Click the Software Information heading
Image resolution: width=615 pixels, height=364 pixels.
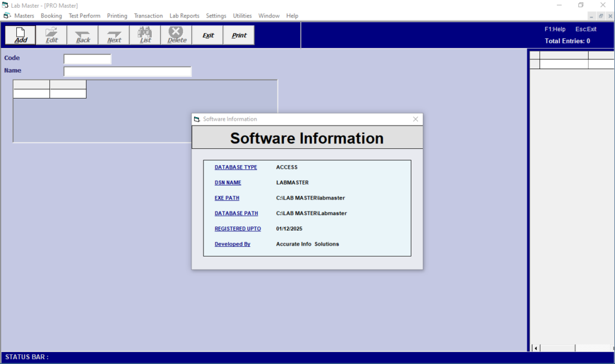[x=307, y=138]
